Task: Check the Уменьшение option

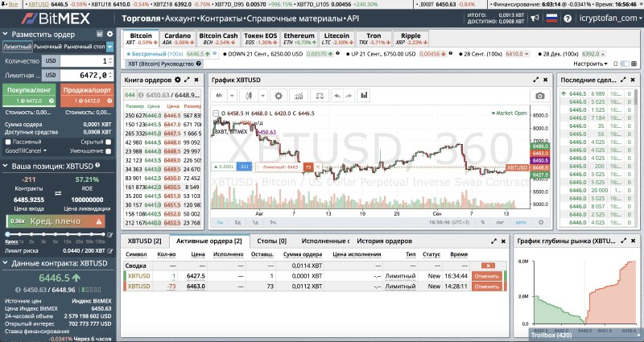Action: pyautogui.click(x=109, y=150)
